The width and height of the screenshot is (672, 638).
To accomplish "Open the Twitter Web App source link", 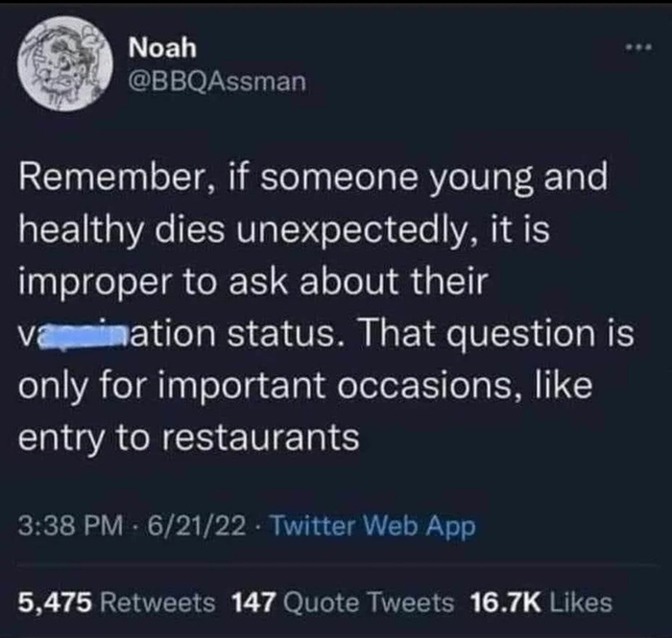I will (x=371, y=527).
